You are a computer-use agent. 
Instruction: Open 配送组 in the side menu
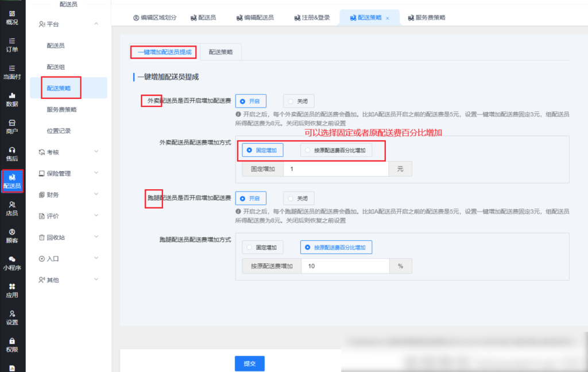56,67
